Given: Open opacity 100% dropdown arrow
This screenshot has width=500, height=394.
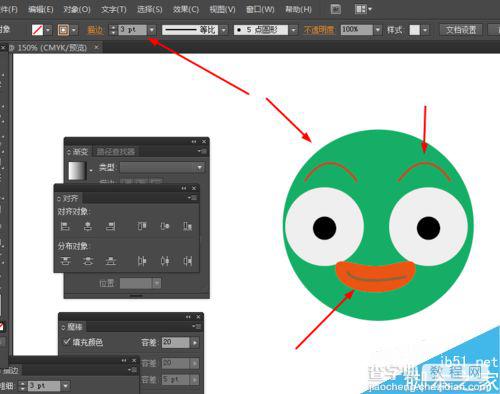Looking at the screenshot, I should (x=377, y=30).
